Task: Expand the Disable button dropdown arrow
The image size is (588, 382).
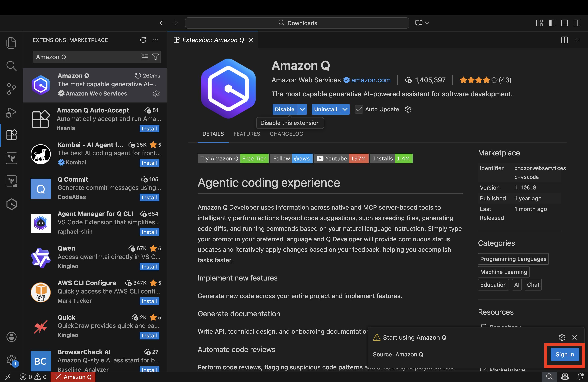Action: pyautogui.click(x=302, y=109)
